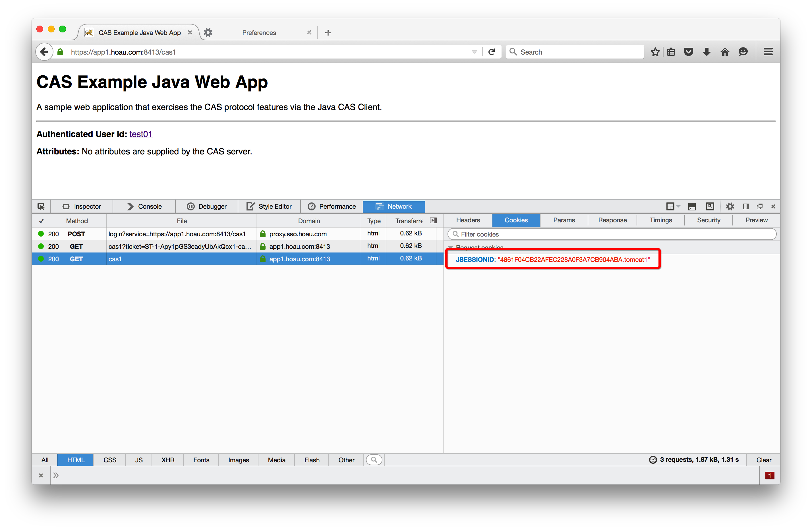Show the Timings details tab

point(661,220)
